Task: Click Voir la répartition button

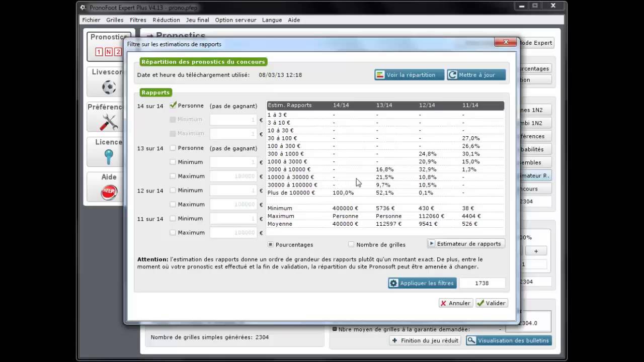Action: [409, 75]
